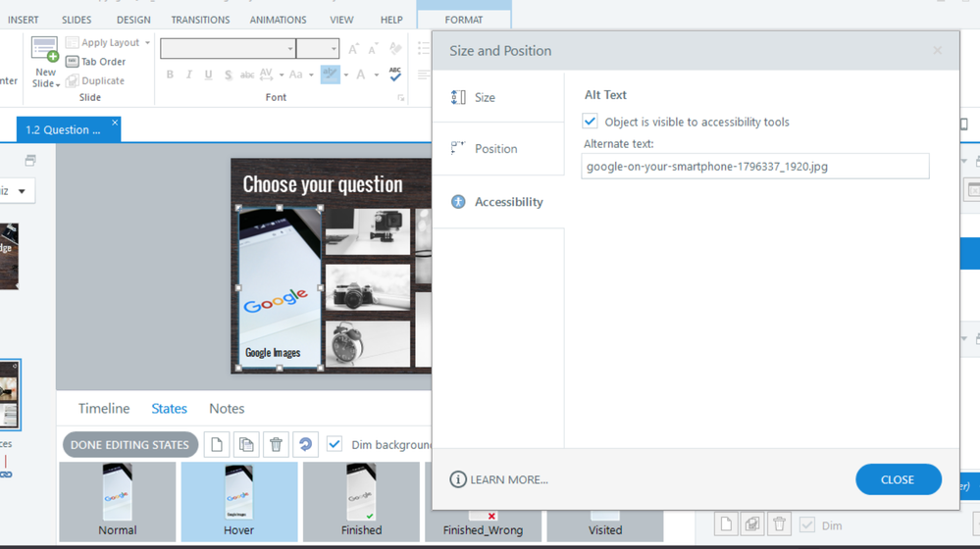Open the SLIDES ribbon tab

coord(77,20)
